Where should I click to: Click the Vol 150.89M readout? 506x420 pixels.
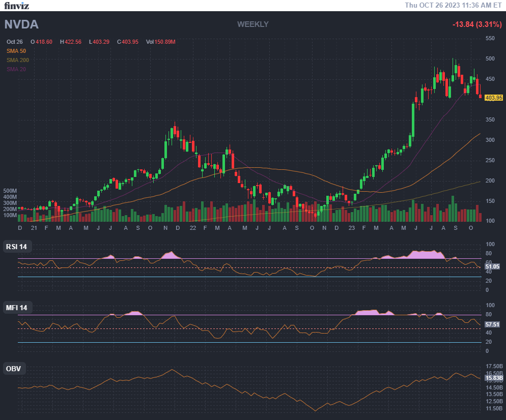point(160,42)
